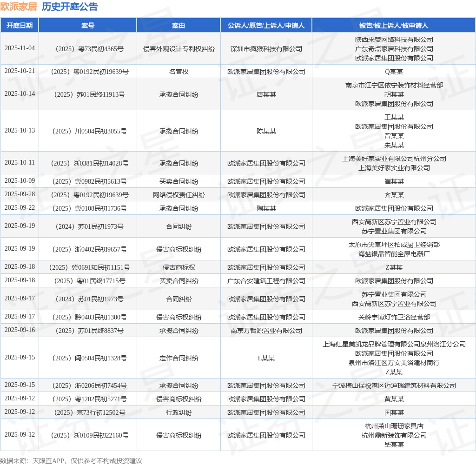Click defendant 关岭宇博灯饰卫浴经营部
This screenshot has width=476, height=465.
point(394,318)
